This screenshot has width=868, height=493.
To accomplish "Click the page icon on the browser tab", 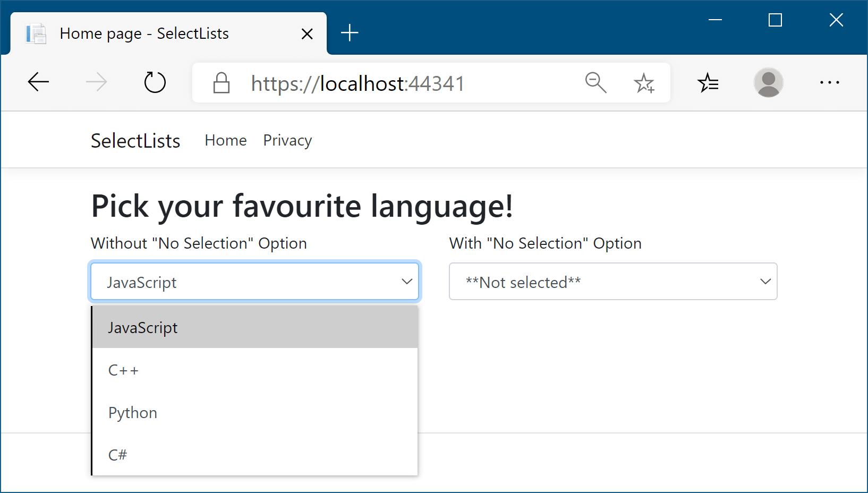I will 36,33.
